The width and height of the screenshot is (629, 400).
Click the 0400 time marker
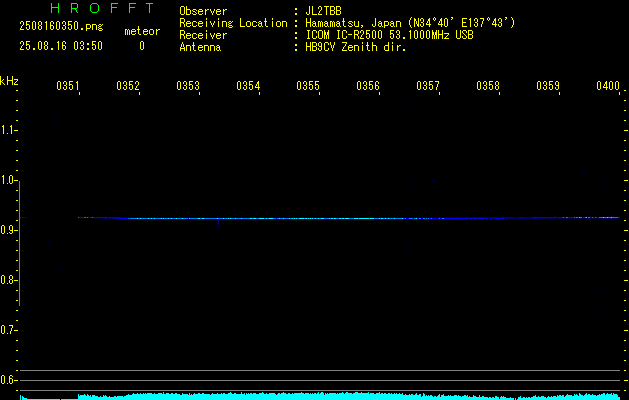[x=608, y=86]
